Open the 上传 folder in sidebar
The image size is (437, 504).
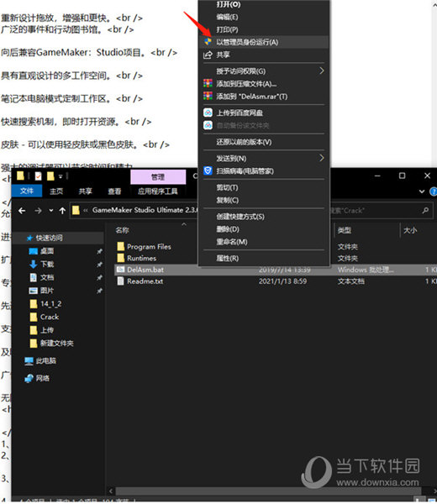tap(47, 330)
